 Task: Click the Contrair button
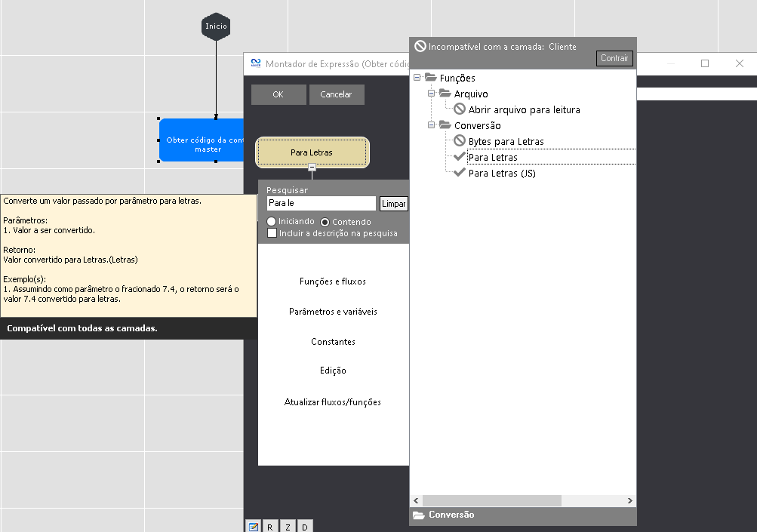click(614, 58)
